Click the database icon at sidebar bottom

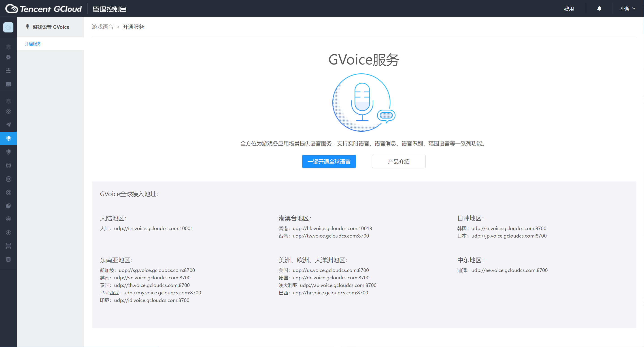pos(8,259)
